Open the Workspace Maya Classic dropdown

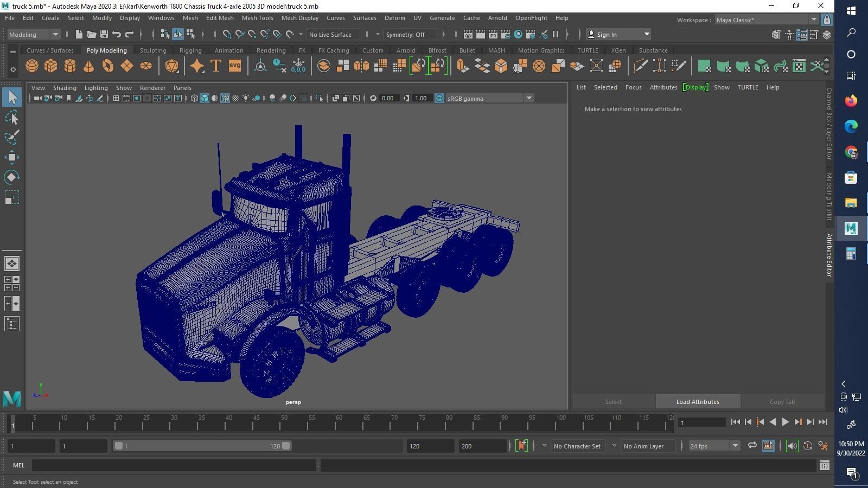coord(766,20)
